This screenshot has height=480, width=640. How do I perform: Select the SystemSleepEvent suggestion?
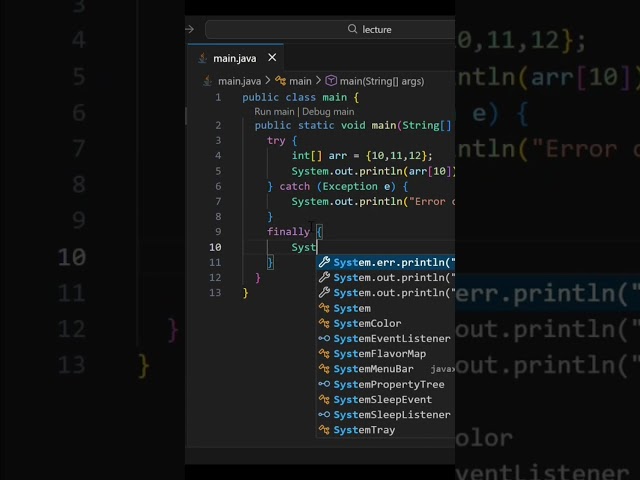click(386, 399)
